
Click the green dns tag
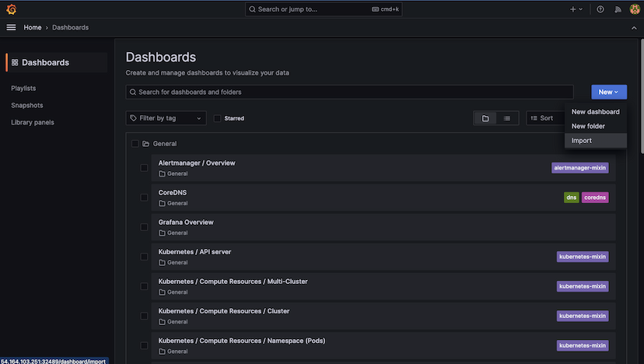[x=572, y=198]
